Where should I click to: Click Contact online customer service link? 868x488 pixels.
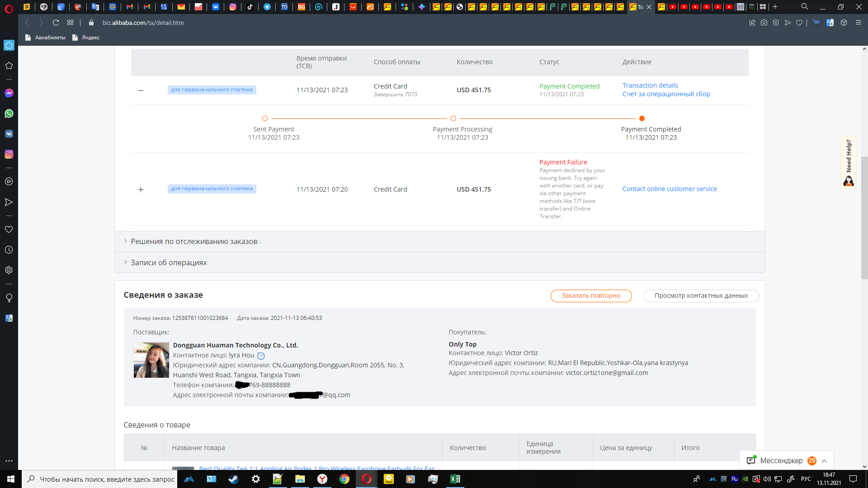pyautogui.click(x=669, y=189)
